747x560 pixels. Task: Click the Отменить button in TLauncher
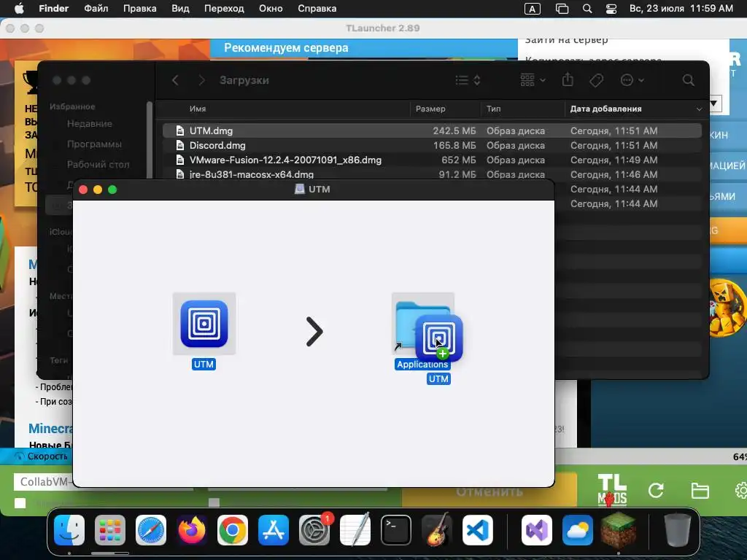click(489, 492)
